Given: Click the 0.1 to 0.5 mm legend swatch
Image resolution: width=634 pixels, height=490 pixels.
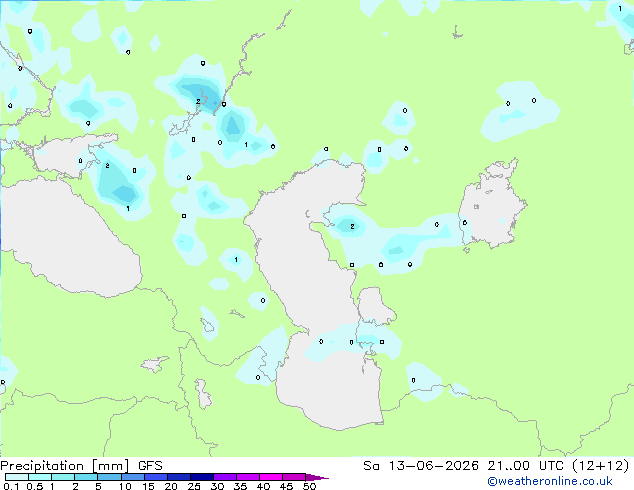Looking at the screenshot, I should coord(17,477).
